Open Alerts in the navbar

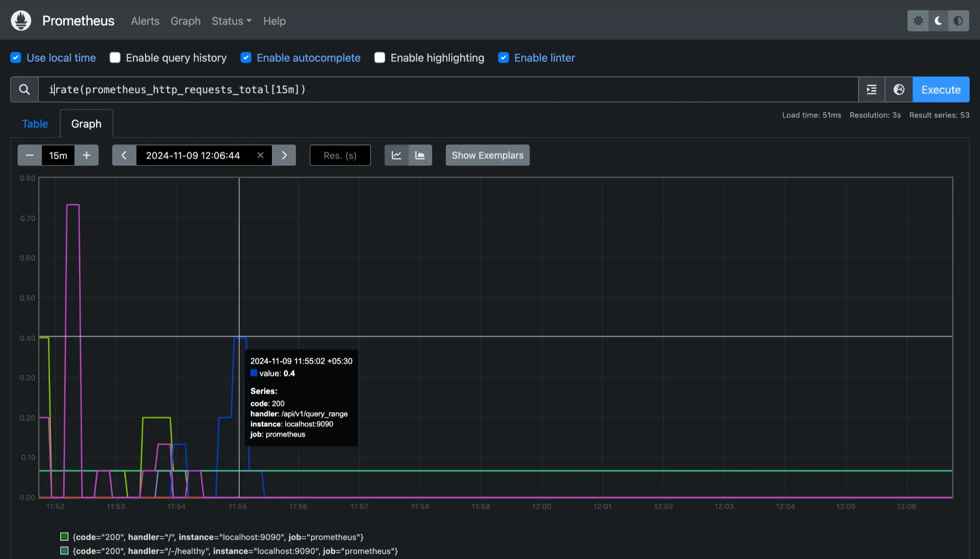tap(145, 21)
